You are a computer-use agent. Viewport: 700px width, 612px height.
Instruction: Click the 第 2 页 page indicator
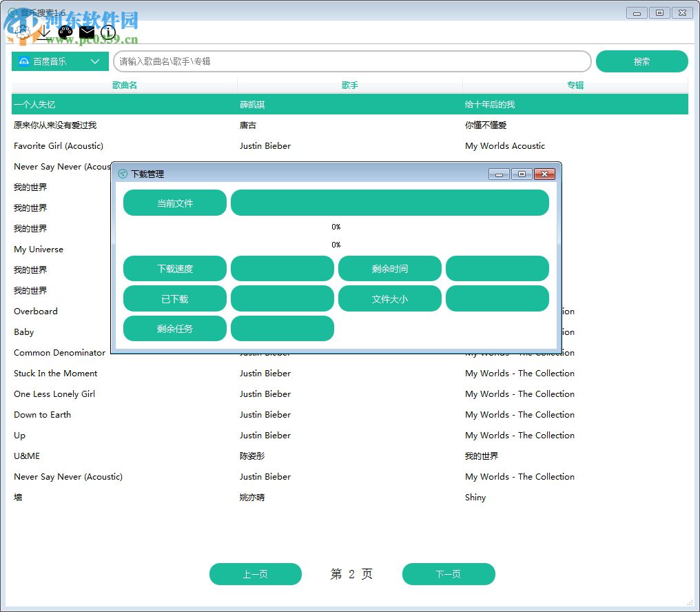pyautogui.click(x=352, y=574)
